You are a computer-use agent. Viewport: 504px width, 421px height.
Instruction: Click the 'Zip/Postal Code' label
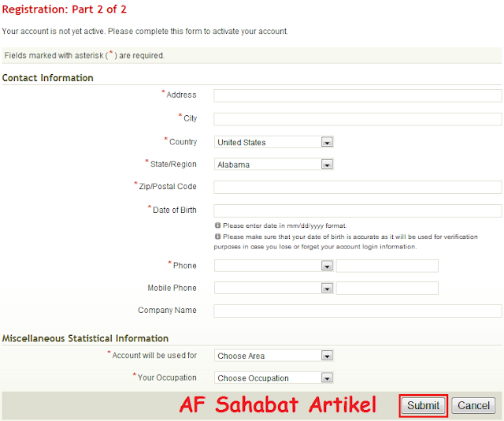click(x=168, y=186)
